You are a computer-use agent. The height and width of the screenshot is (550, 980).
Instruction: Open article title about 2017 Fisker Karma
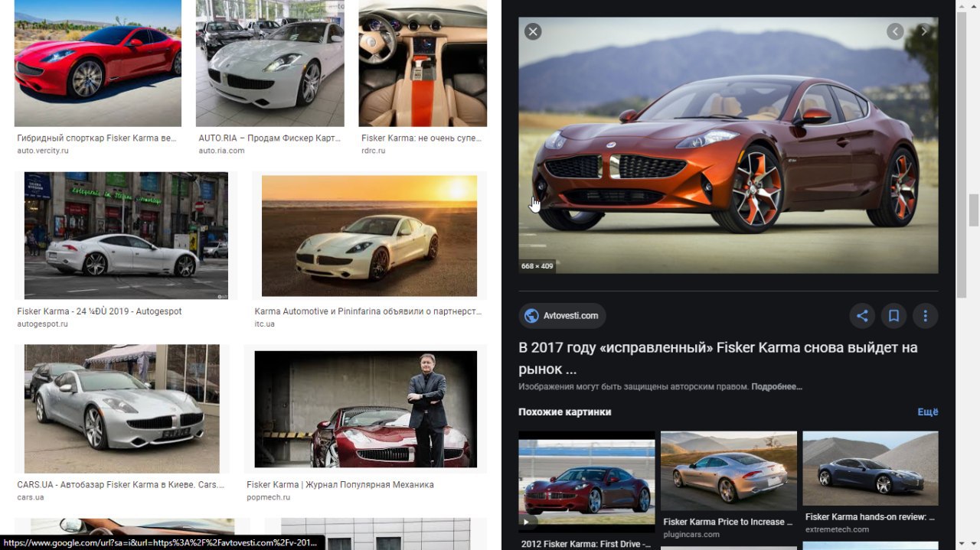point(717,358)
